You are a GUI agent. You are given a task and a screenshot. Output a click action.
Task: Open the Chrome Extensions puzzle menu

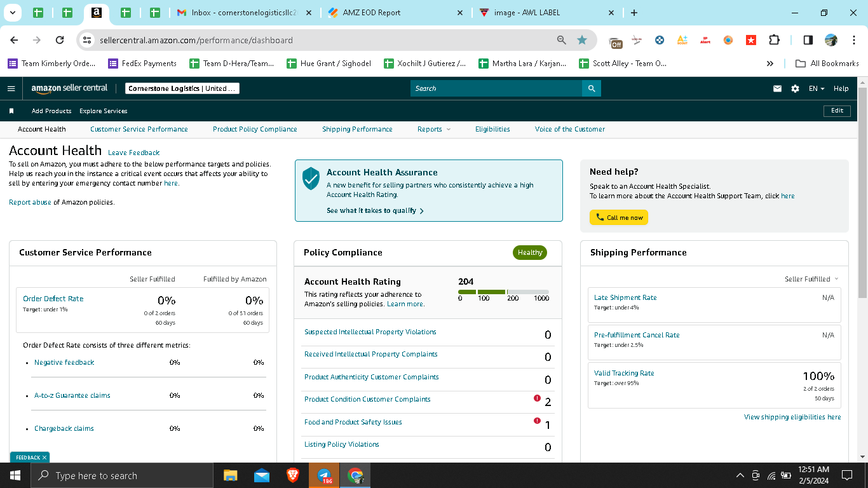pyautogui.click(x=774, y=40)
